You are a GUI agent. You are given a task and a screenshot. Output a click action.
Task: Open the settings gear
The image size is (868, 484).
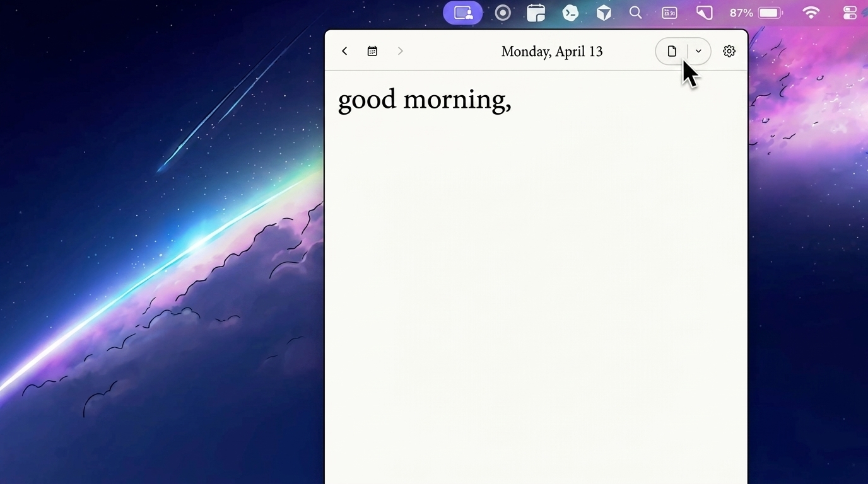(729, 51)
